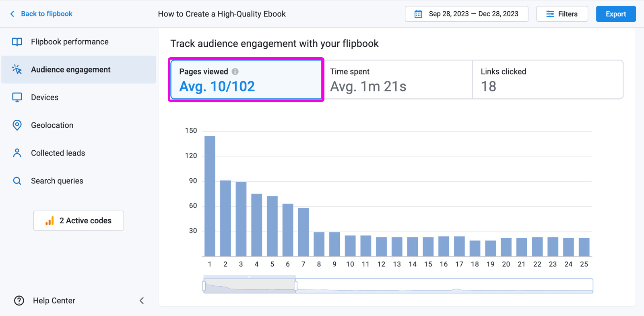
Task: Click the bar for page 25
Action: tap(584, 247)
